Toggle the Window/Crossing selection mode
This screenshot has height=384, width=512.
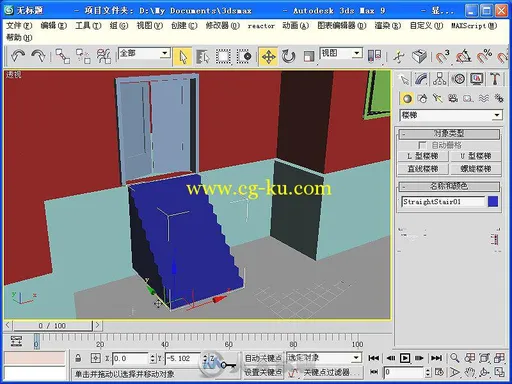point(244,56)
